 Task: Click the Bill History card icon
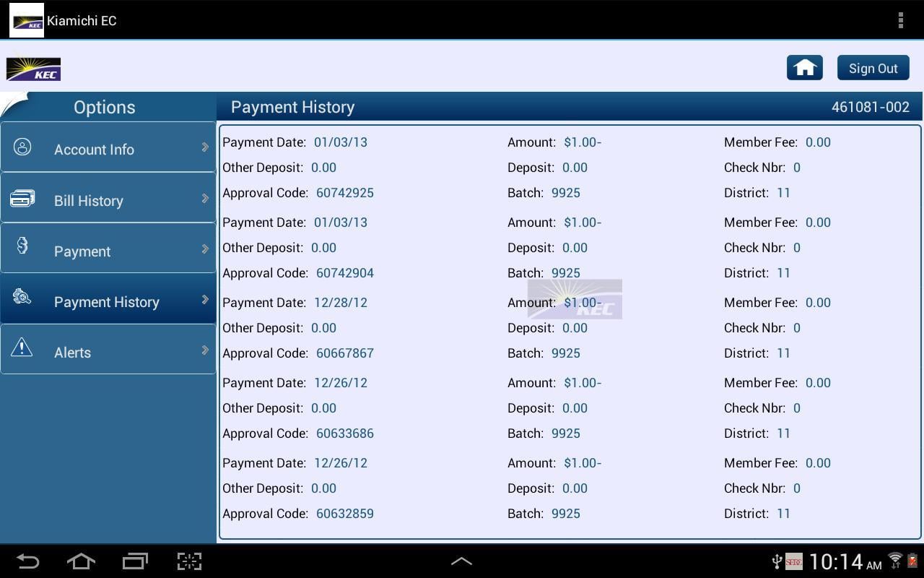tap(22, 199)
